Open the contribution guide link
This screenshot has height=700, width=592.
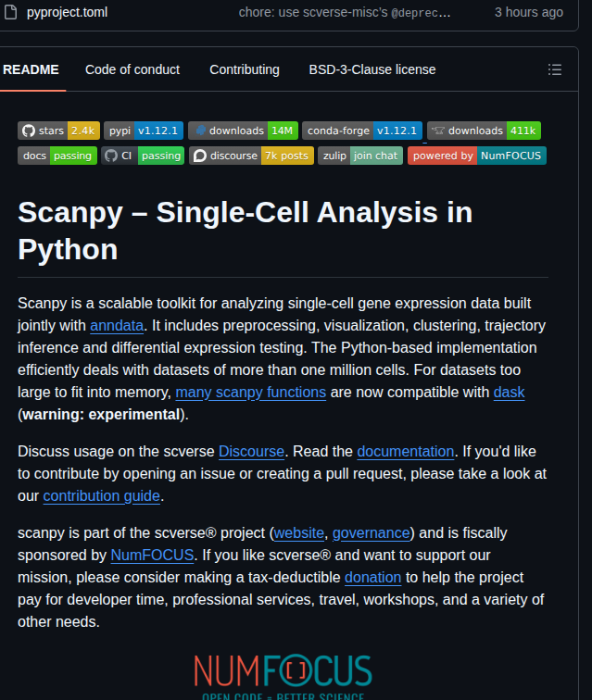tap(101, 496)
